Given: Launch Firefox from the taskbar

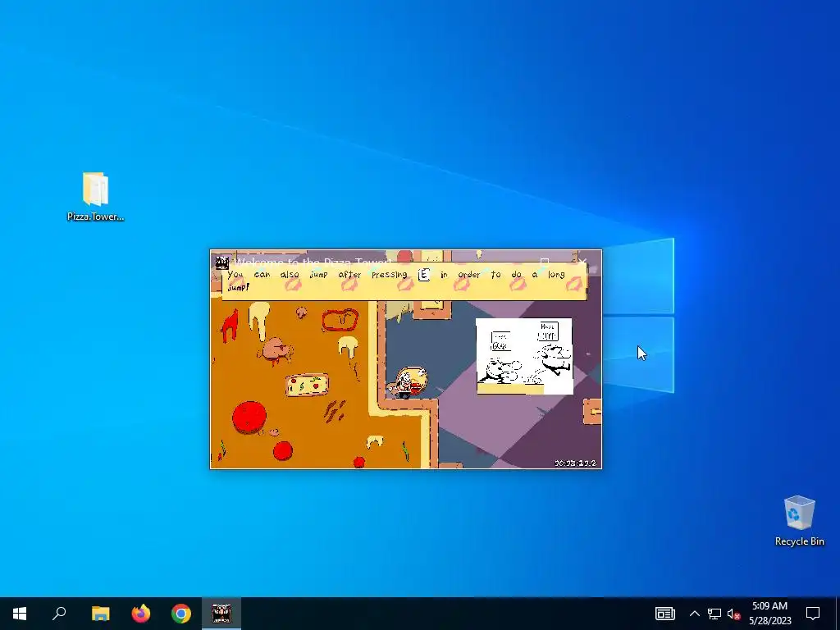Looking at the screenshot, I should click(x=141, y=614).
